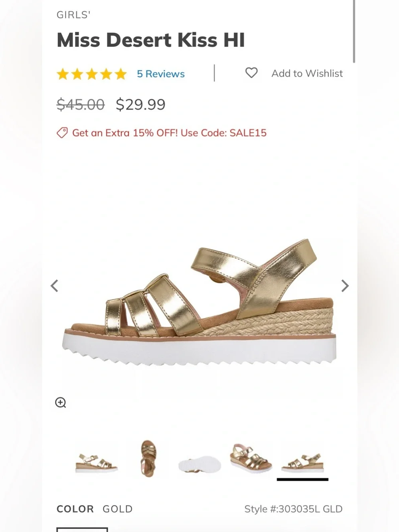Show next product image arrow
The height and width of the screenshot is (532, 399).
click(x=345, y=286)
